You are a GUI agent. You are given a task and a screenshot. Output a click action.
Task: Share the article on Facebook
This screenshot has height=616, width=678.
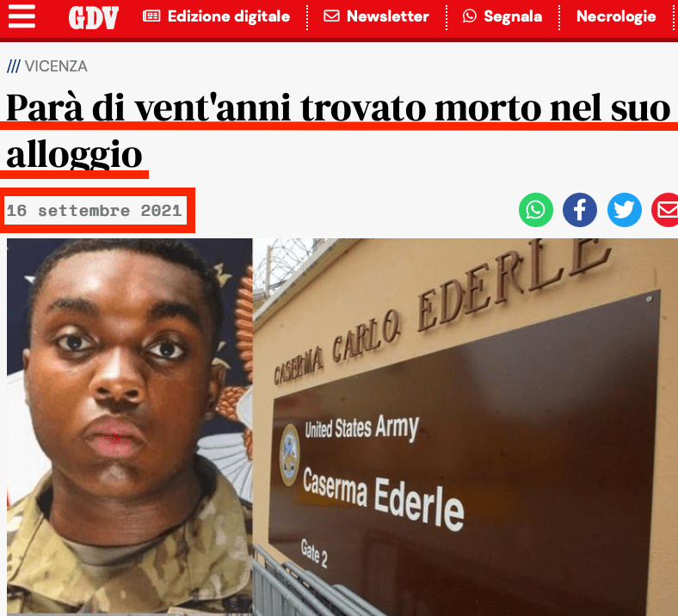(580, 210)
